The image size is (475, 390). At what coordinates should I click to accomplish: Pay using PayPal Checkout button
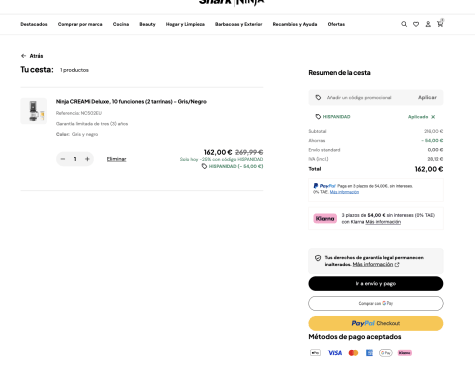(376, 323)
